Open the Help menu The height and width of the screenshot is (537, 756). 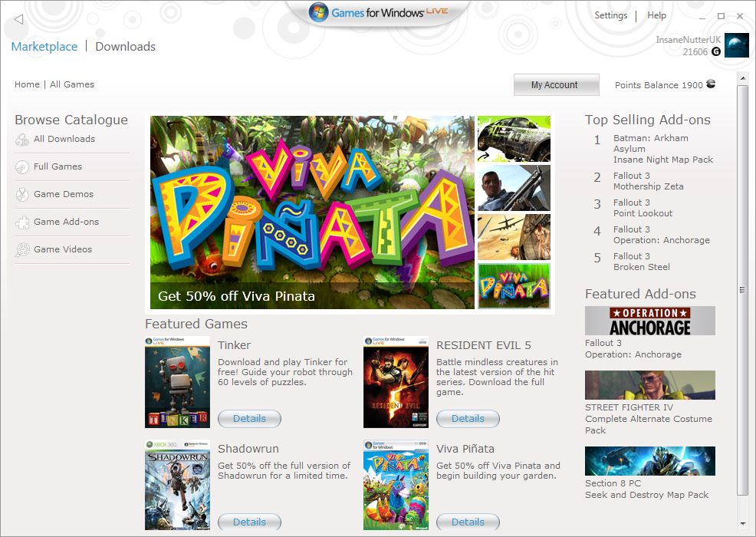coord(656,15)
